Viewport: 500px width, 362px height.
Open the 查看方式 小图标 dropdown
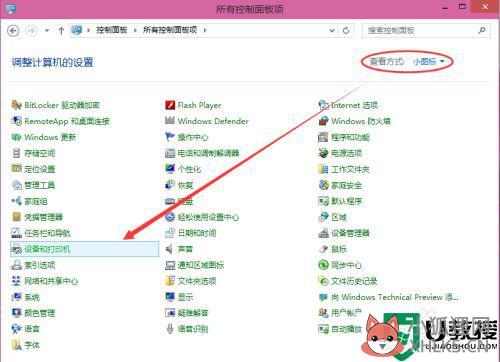(428, 62)
